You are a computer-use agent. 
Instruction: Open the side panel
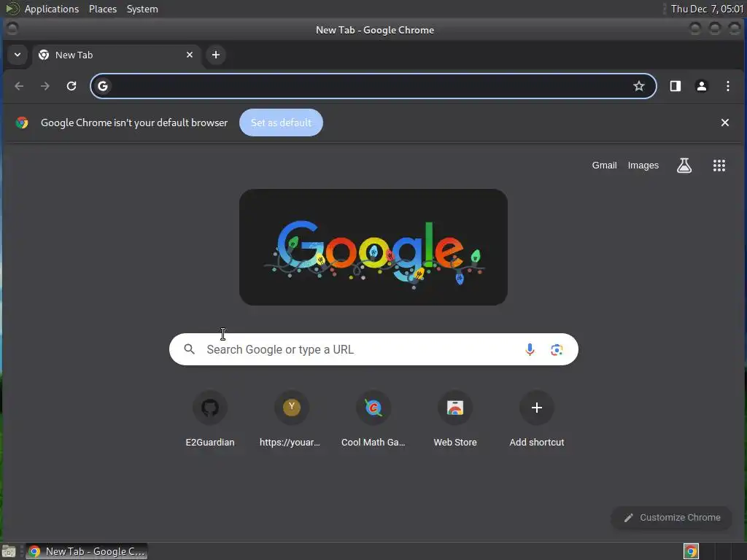tap(675, 86)
